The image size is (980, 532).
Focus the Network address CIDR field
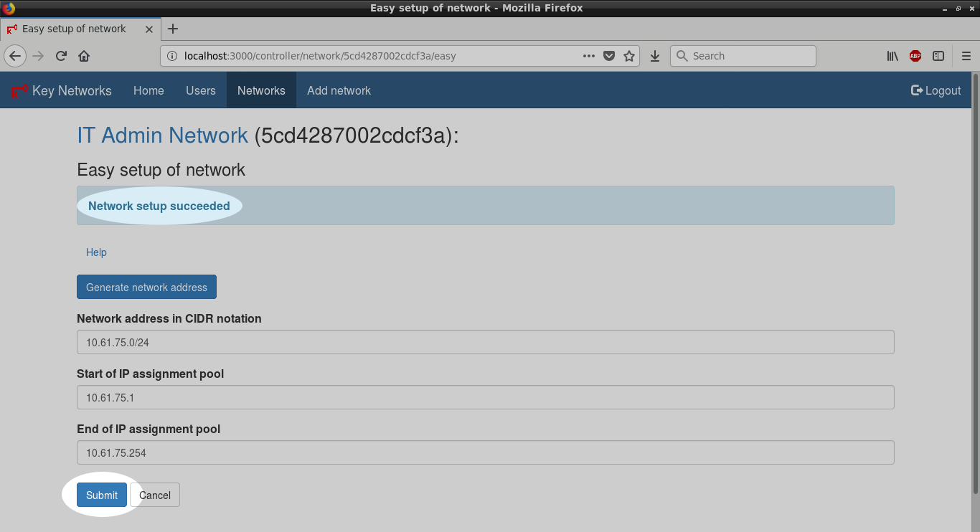[x=485, y=342]
